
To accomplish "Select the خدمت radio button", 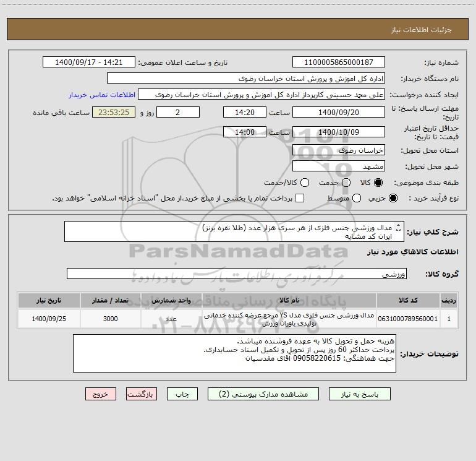I will 346,183.
